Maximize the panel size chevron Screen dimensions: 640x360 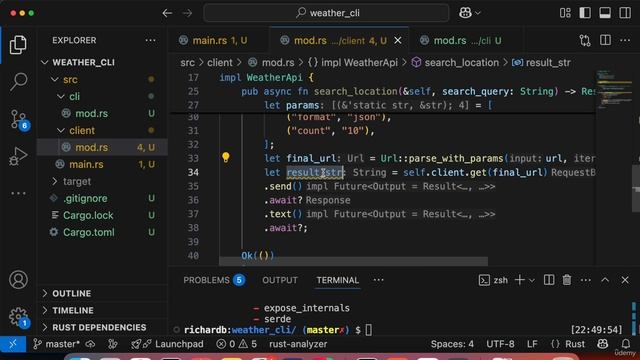click(x=605, y=280)
